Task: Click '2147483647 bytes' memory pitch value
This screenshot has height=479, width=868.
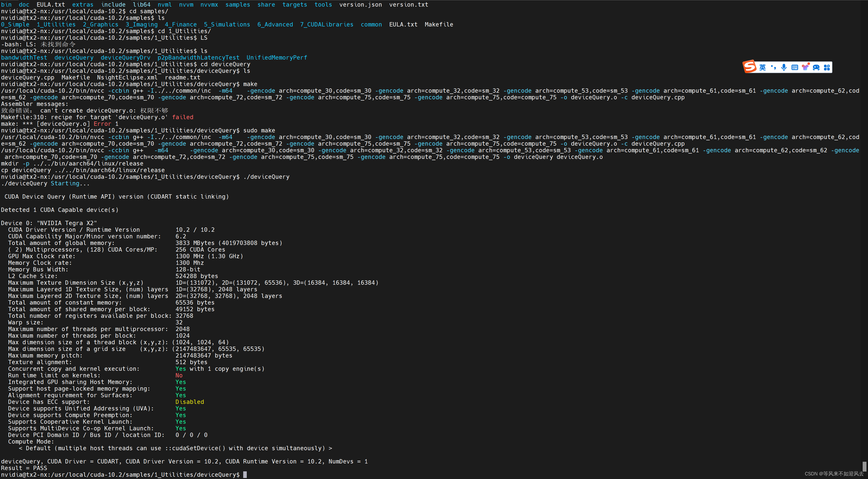Action: pyautogui.click(x=204, y=355)
